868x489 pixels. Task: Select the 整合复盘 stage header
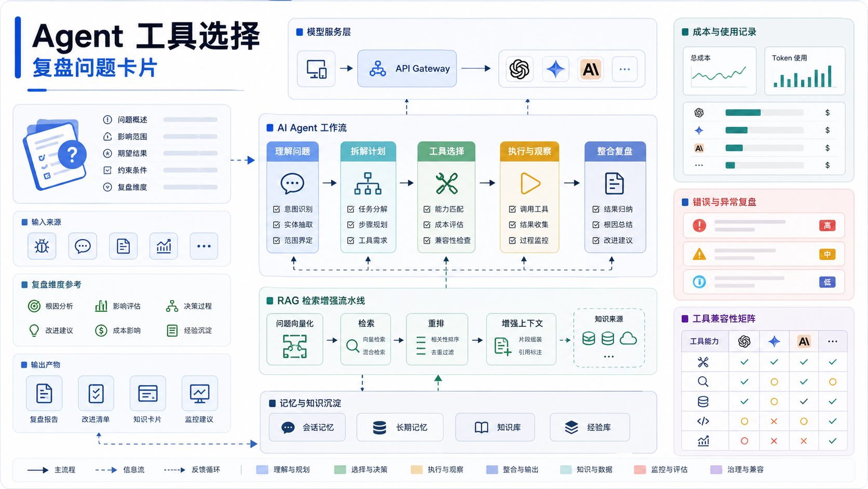(x=615, y=151)
